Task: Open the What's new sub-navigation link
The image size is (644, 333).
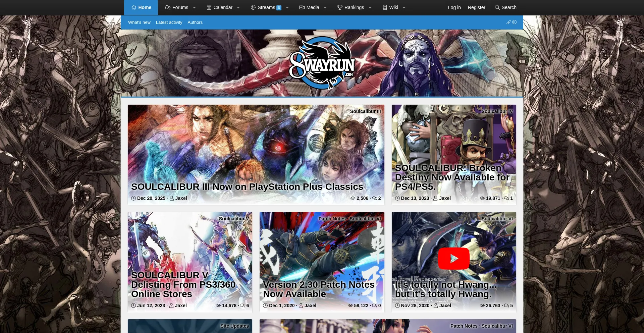Action: (139, 22)
